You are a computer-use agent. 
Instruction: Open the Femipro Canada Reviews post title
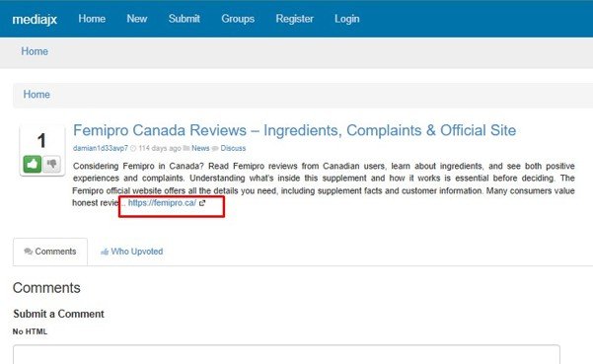(x=294, y=130)
